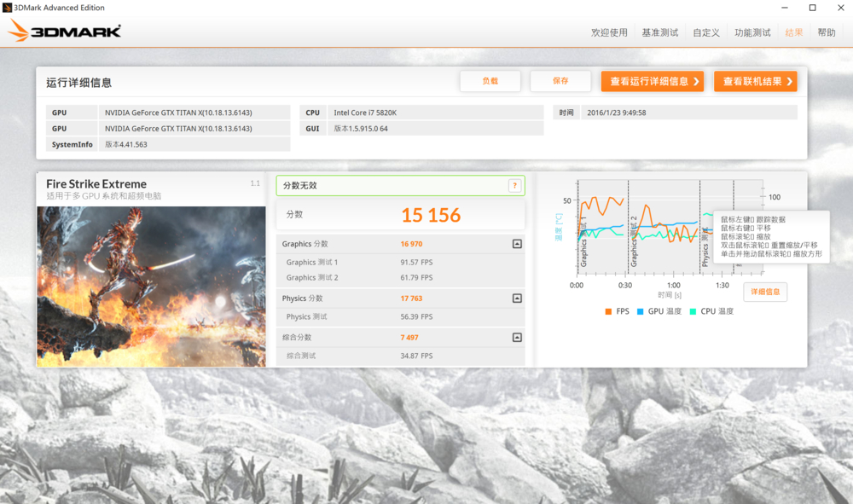This screenshot has height=504, width=853.
Task: Click the Graphics 测试 1 row label
Action: 312,262
